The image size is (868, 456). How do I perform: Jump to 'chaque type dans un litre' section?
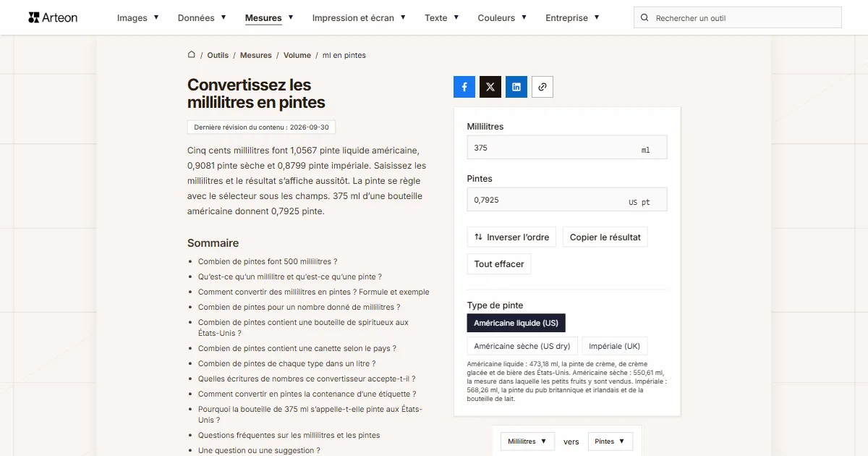point(287,363)
